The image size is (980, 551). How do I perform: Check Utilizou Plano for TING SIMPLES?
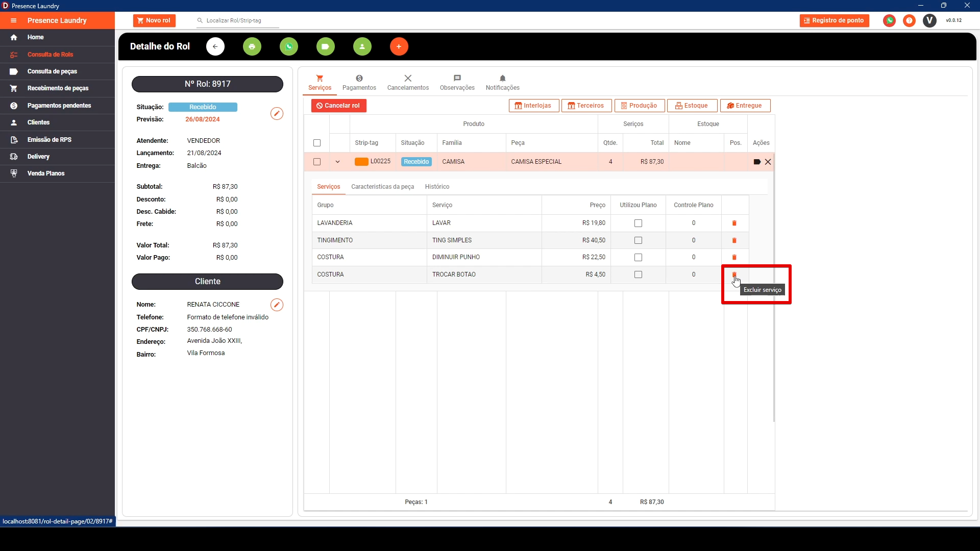click(x=638, y=240)
